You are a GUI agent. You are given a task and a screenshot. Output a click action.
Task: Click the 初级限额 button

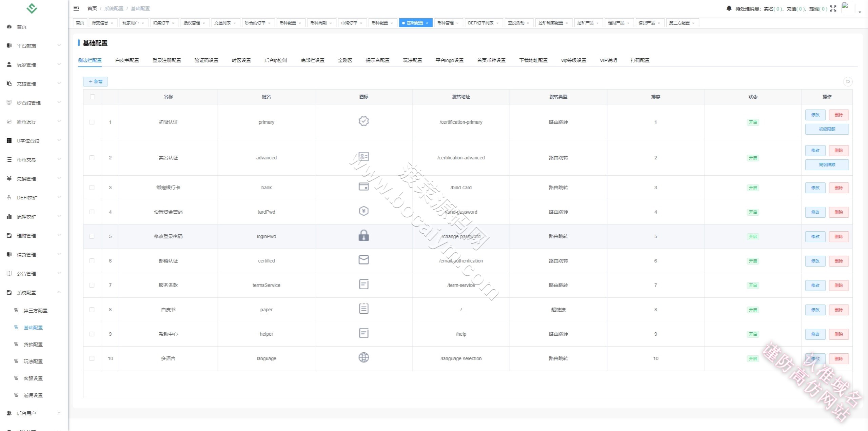pyautogui.click(x=827, y=129)
